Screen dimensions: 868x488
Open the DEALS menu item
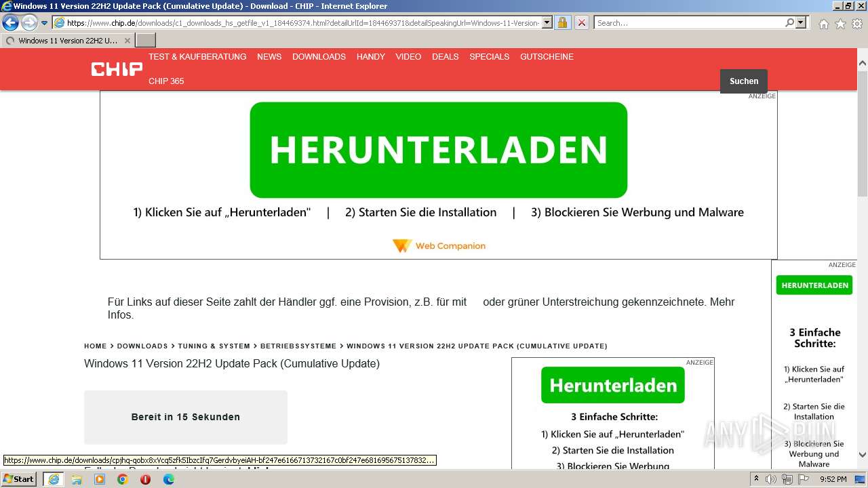[x=446, y=57]
